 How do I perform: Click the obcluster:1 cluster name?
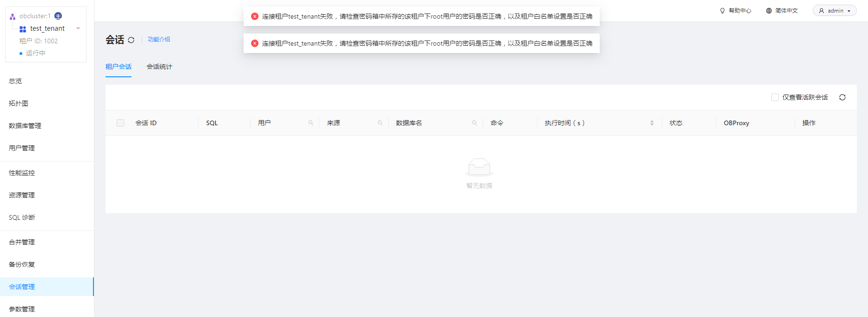point(35,16)
